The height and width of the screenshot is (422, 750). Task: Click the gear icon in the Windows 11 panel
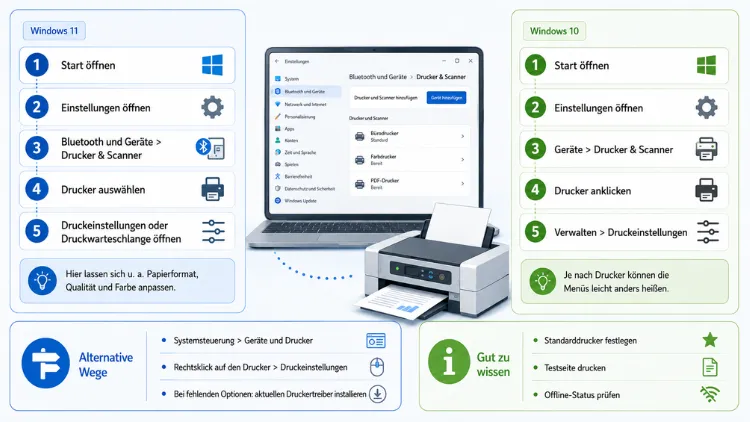coord(212,107)
